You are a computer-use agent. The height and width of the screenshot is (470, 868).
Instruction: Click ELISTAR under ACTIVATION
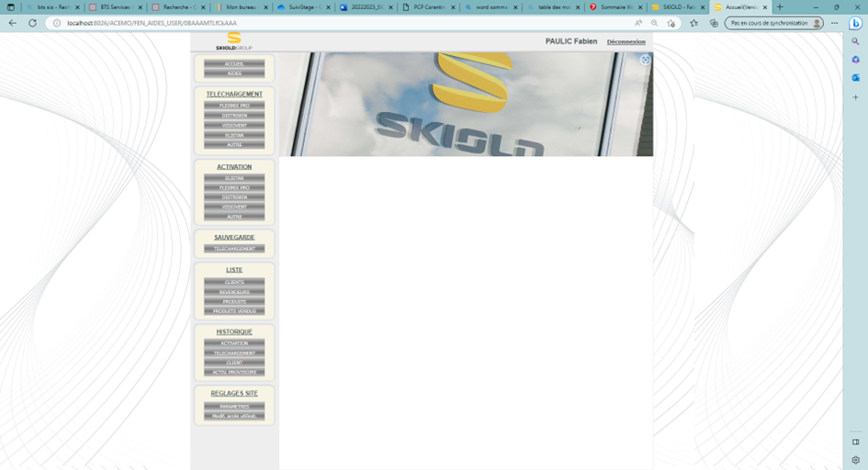(x=234, y=178)
